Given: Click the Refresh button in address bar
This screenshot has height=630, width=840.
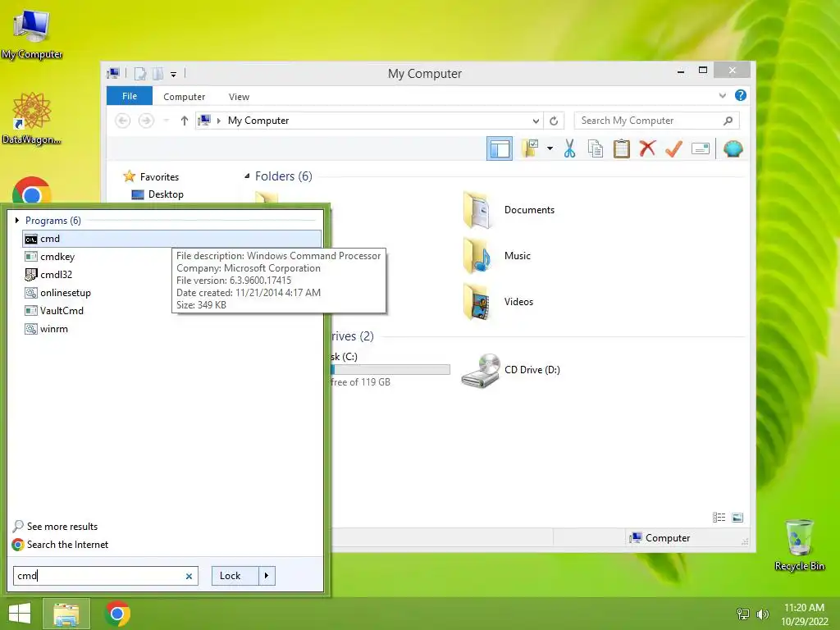Looking at the screenshot, I should 554,121.
